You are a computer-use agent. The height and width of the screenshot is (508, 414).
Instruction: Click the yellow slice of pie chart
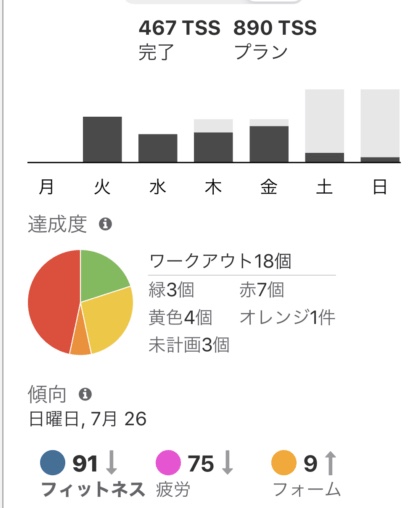point(108,318)
